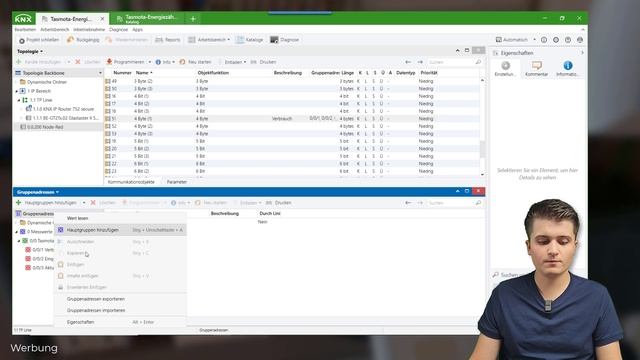Screen dimensions: 640x360
Task: Select 0 Messwerte main group in tree
Action: click(x=37, y=232)
